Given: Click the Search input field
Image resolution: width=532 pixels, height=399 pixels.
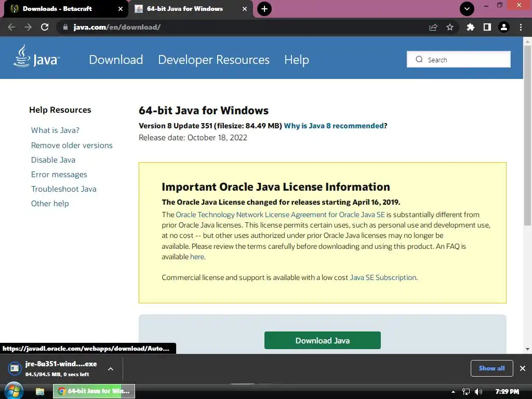Looking at the screenshot, I should click(x=458, y=59).
